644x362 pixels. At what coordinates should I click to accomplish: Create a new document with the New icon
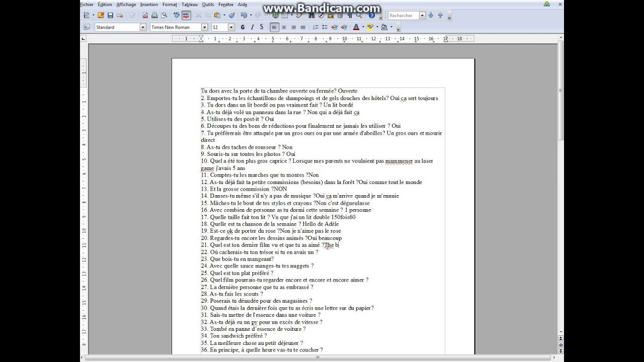(87, 16)
